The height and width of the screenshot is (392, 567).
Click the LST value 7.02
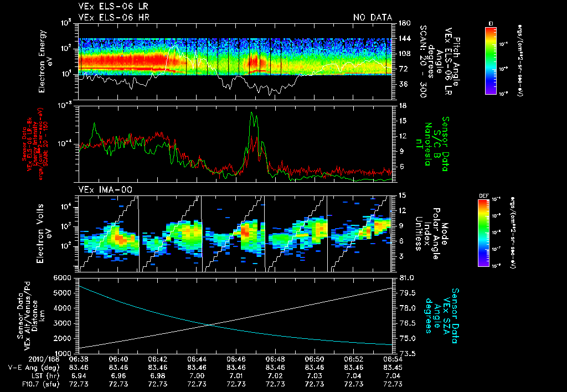coord(275,376)
